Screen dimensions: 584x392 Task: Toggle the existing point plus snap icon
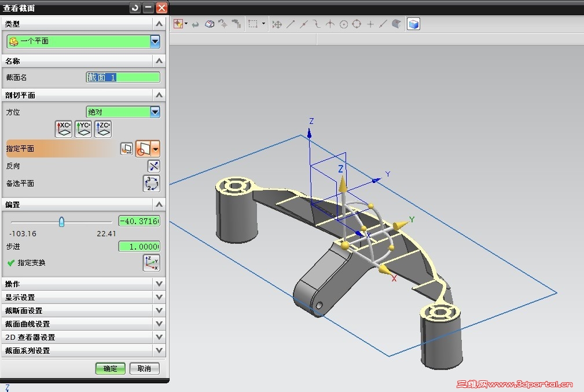pyautogui.click(x=370, y=24)
